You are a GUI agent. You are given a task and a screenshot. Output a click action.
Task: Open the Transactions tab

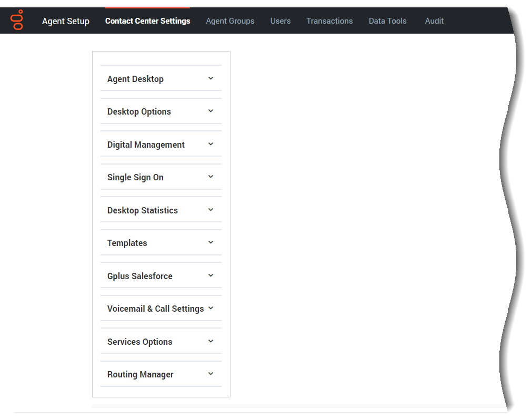tap(329, 21)
